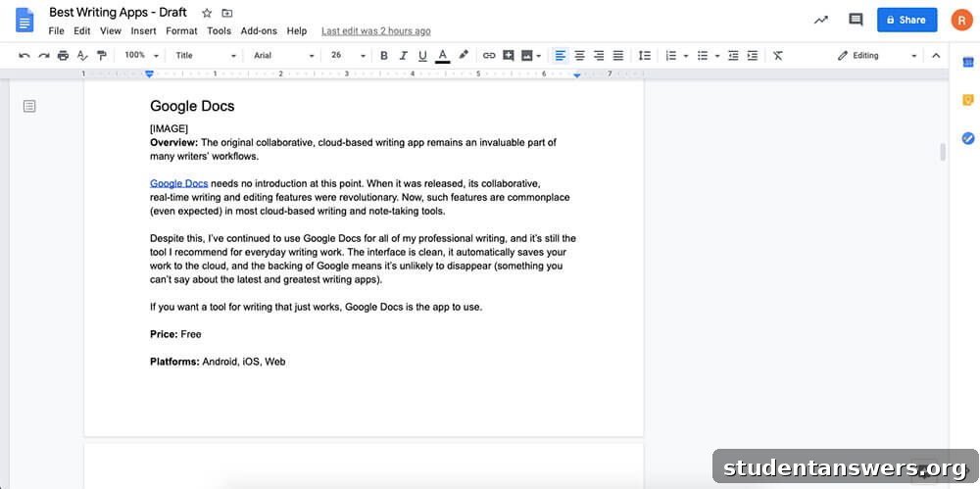Expand numbered list options arrow
Viewport: 980px width, 489px height.
tap(686, 56)
